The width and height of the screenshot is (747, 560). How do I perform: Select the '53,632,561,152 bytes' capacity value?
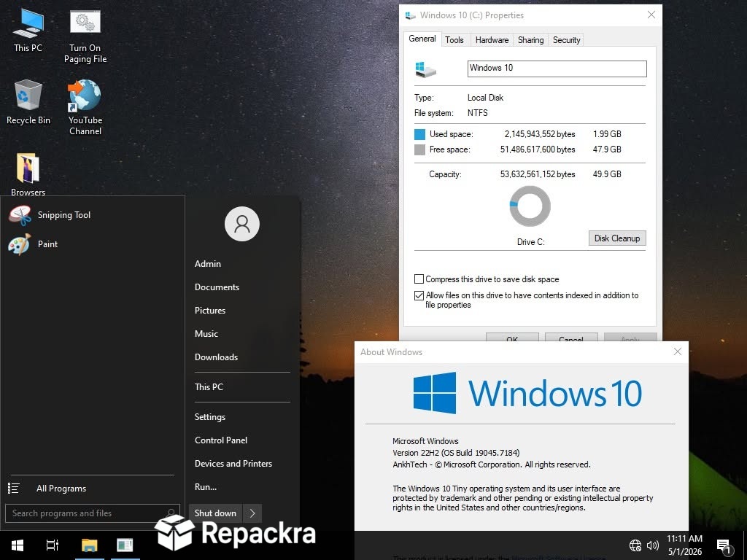tap(538, 174)
